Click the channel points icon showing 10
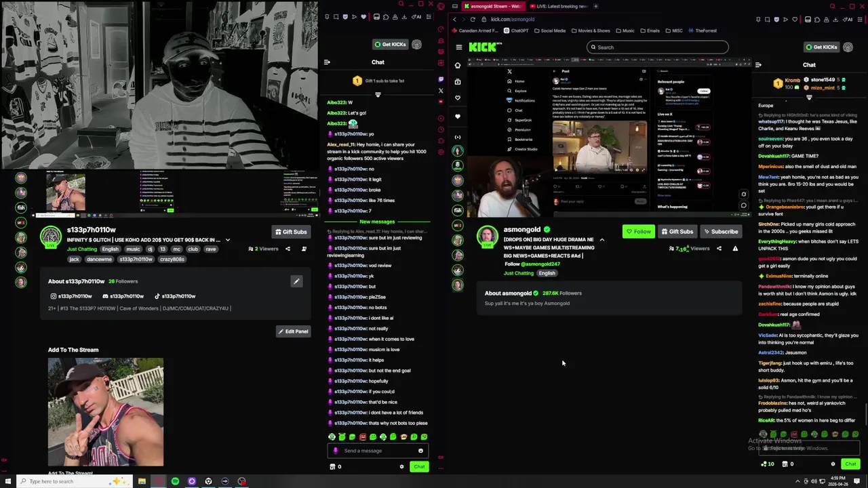Image resolution: width=868 pixels, height=488 pixels. pos(767,464)
